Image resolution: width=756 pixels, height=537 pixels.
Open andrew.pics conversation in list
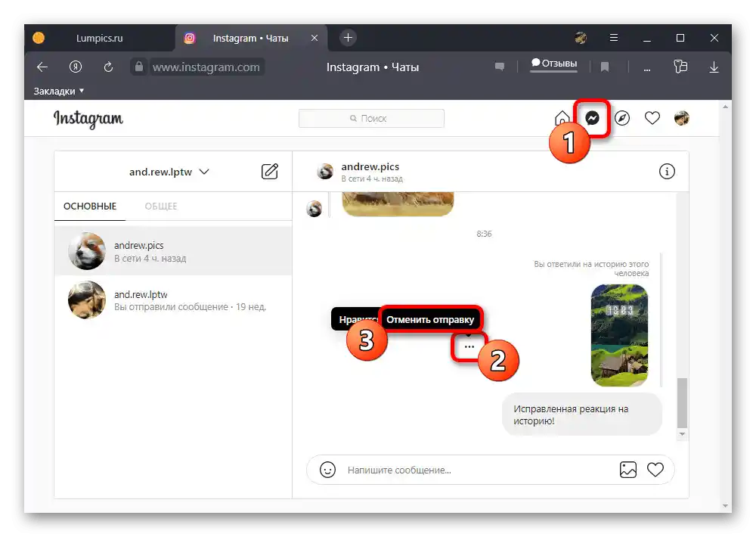[173, 251]
